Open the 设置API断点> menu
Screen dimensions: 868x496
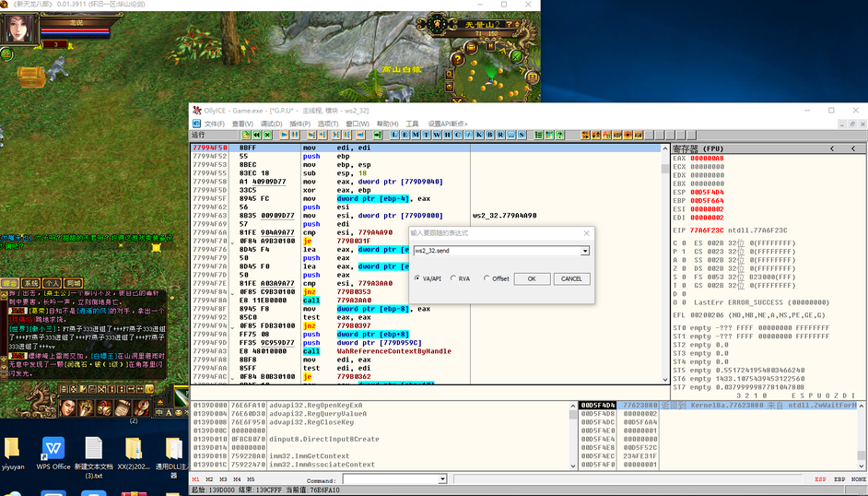coord(448,124)
